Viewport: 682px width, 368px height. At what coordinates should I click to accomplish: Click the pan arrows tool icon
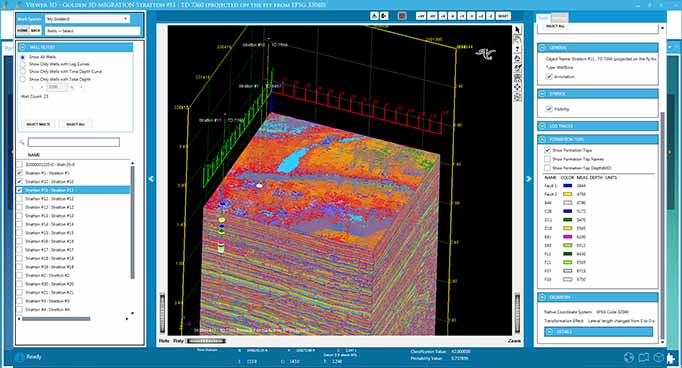click(x=517, y=87)
